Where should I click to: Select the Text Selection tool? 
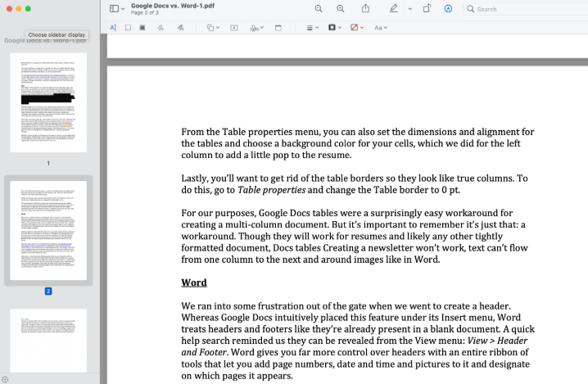click(113, 28)
